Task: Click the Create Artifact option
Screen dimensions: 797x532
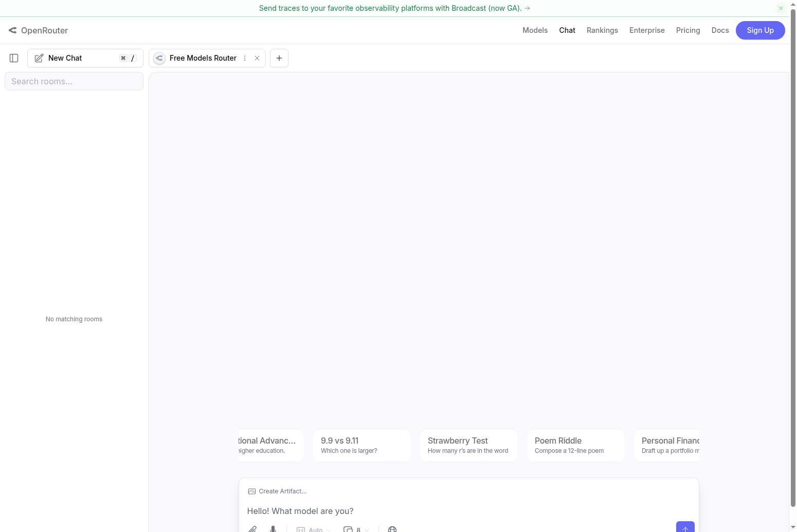Action: pos(278,491)
